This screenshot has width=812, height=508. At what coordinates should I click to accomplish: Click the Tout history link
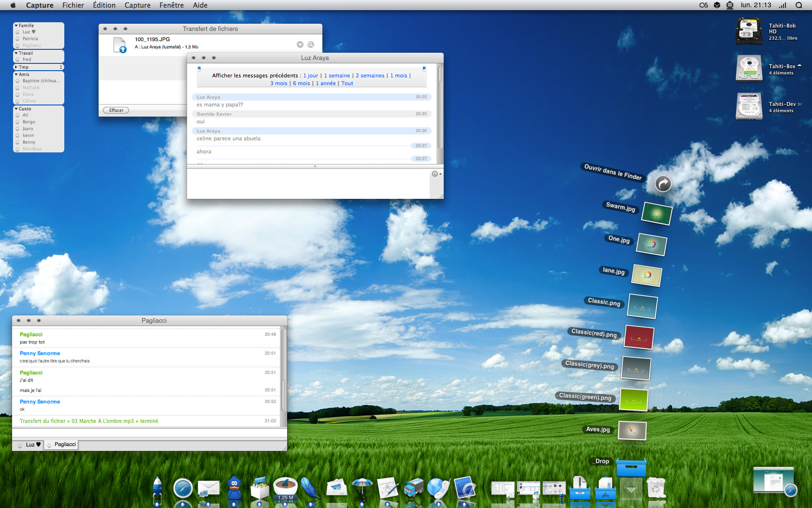click(x=347, y=83)
